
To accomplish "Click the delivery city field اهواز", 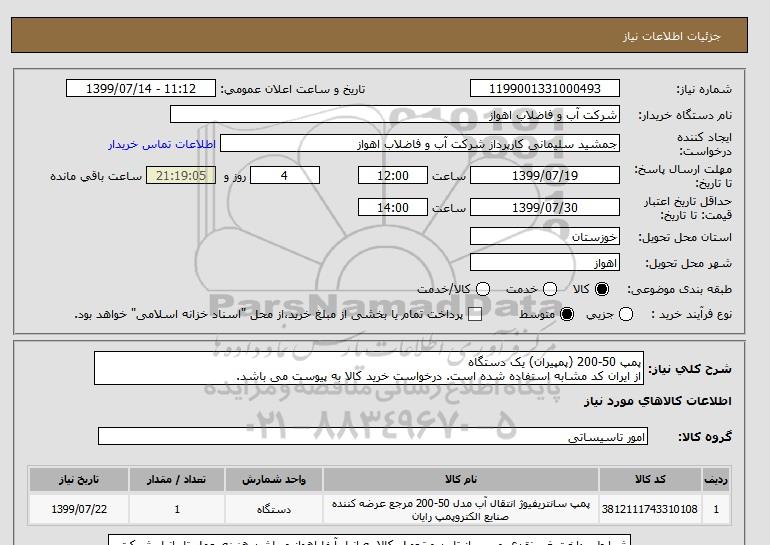I will click(545, 262).
